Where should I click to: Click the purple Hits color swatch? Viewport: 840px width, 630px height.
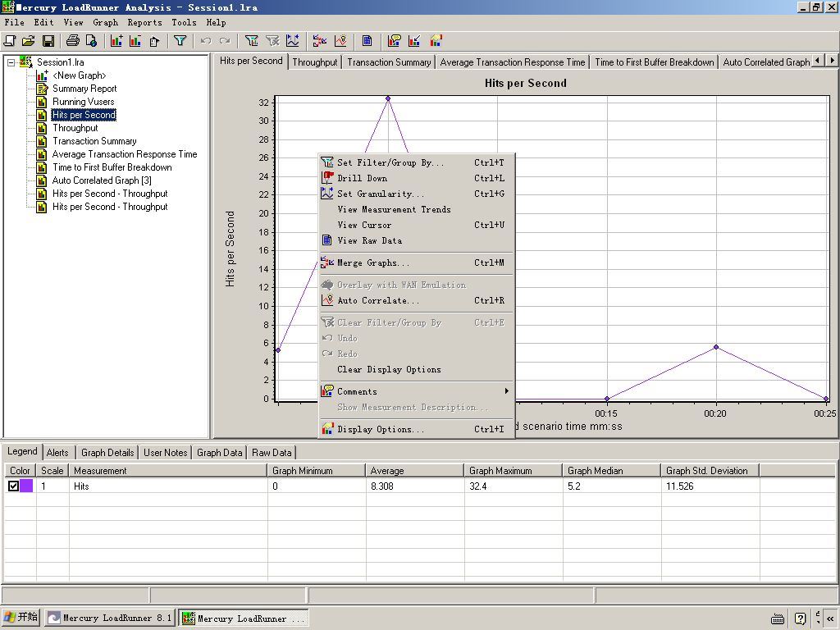pyautogui.click(x=26, y=486)
